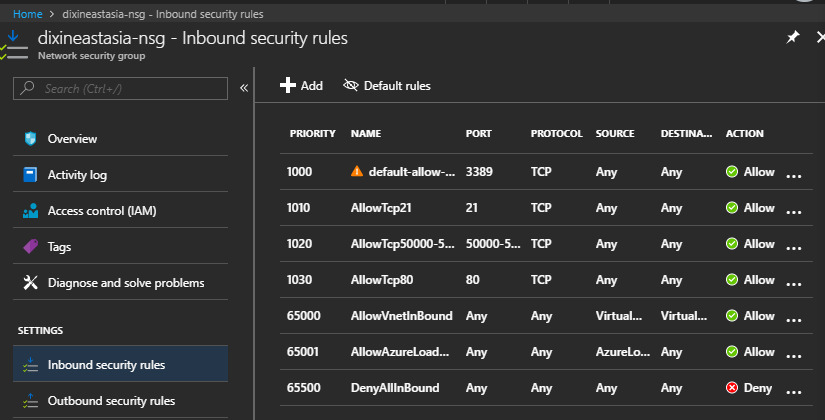Click the purple Tags icon
Viewport: 825px width, 420px height.
(31, 246)
